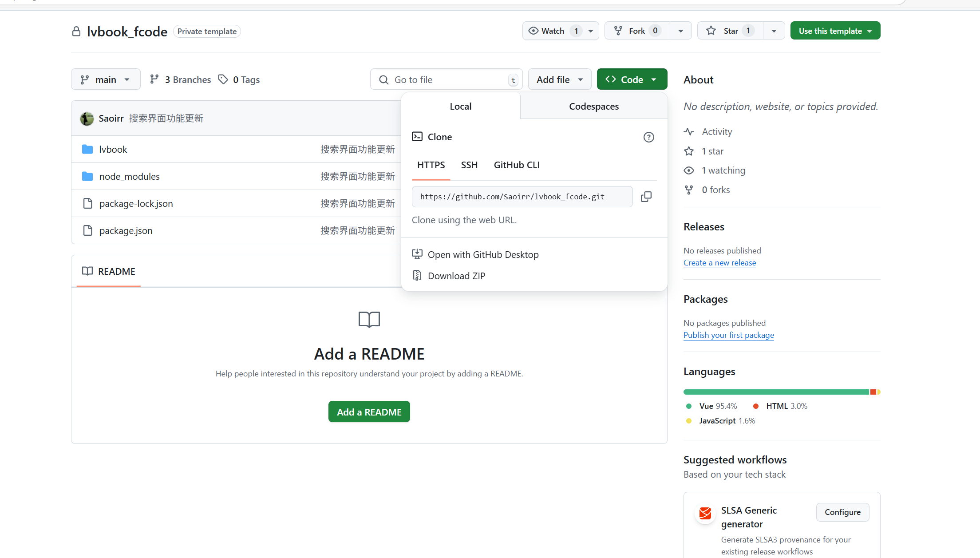Select the SSH clone tab

pyautogui.click(x=469, y=165)
